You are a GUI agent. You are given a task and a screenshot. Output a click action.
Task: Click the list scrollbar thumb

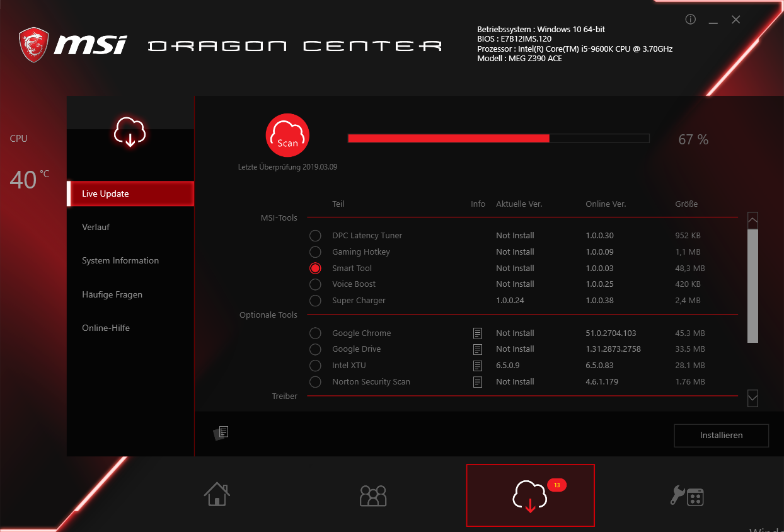coord(752,286)
